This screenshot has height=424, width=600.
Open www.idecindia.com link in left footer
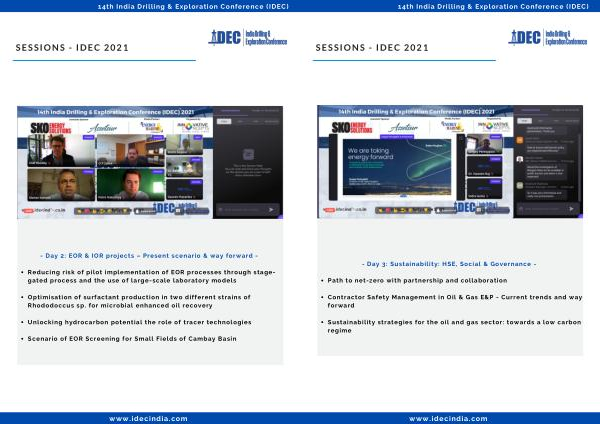[148, 419]
